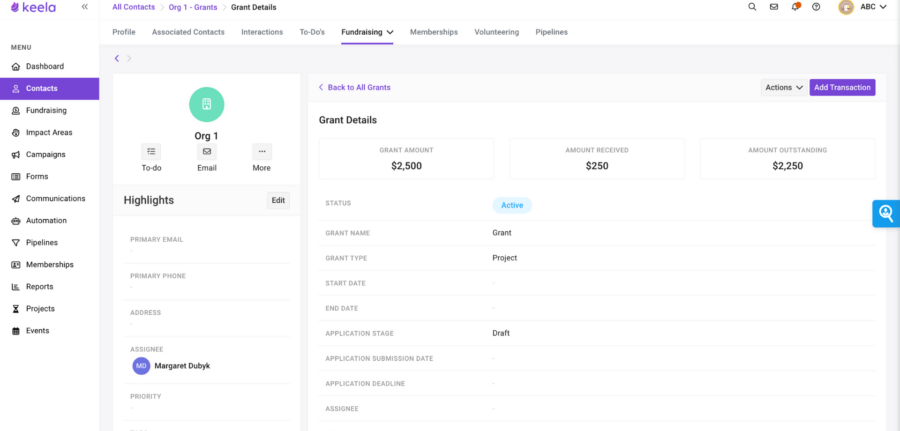Open the Projects hourglass icon

(16, 309)
